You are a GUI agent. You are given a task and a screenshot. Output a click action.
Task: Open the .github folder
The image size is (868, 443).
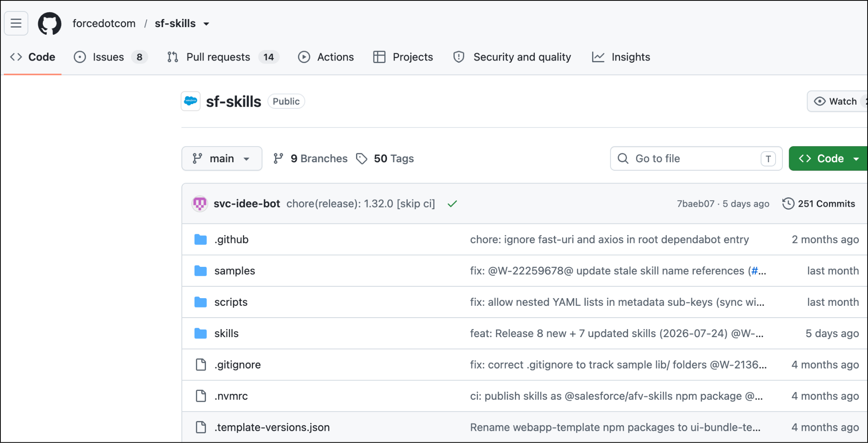(231, 239)
